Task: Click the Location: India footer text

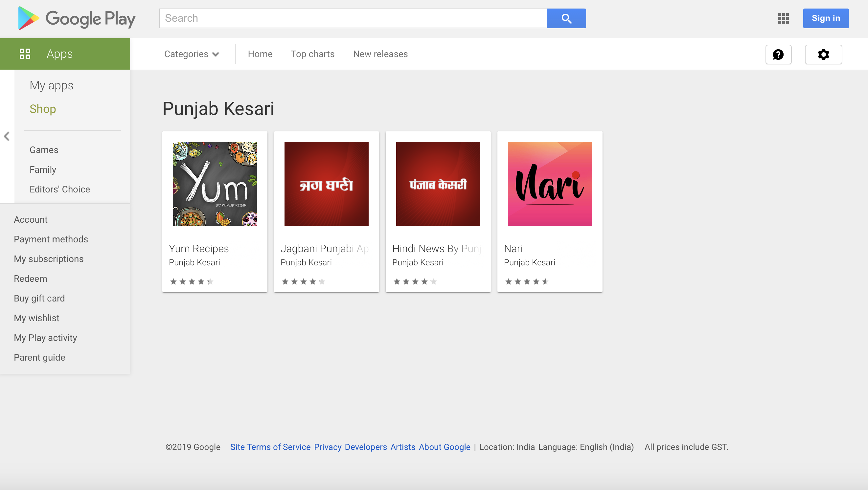Action: [x=507, y=447]
